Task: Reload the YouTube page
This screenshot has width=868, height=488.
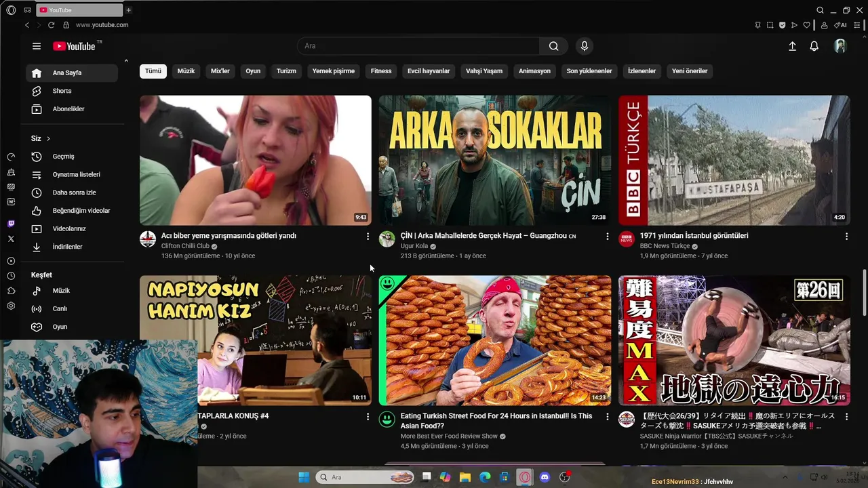Action: pyautogui.click(x=51, y=25)
